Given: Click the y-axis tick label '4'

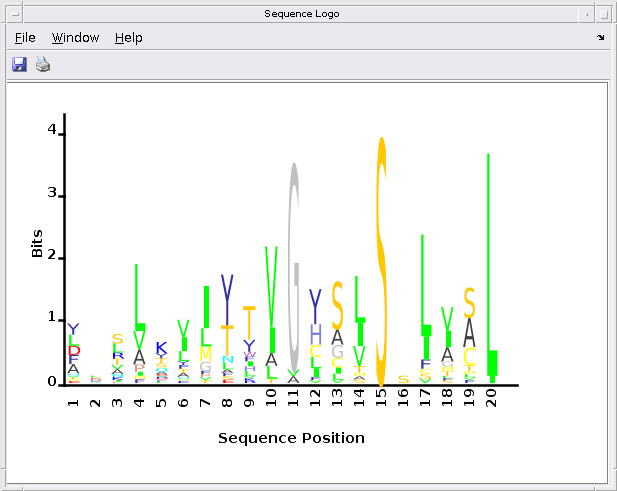Looking at the screenshot, I should click(x=52, y=129).
